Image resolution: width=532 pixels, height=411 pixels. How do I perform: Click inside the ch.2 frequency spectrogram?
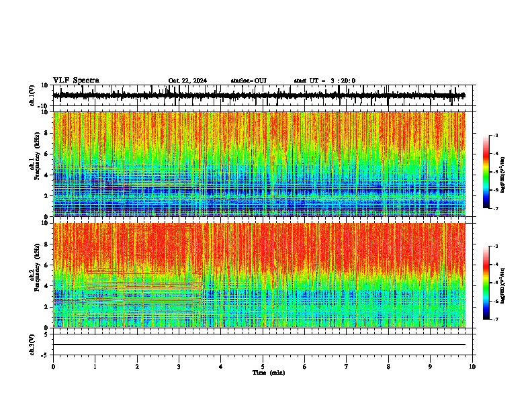(259, 275)
